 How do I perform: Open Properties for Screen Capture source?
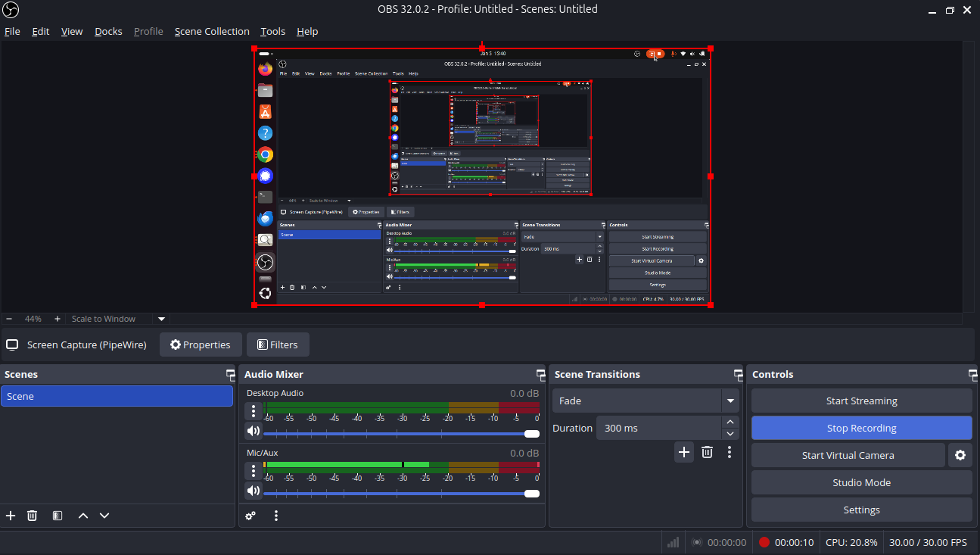[201, 345]
